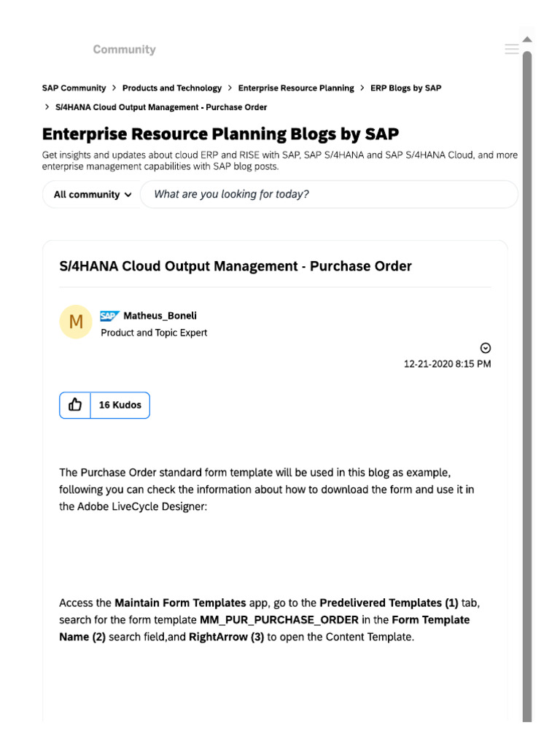Click the blog post title heading in the card

pos(236,266)
